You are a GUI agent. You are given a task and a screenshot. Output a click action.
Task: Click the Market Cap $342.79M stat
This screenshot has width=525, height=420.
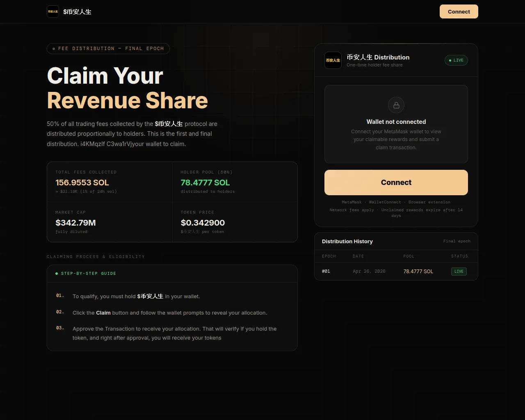coord(75,223)
